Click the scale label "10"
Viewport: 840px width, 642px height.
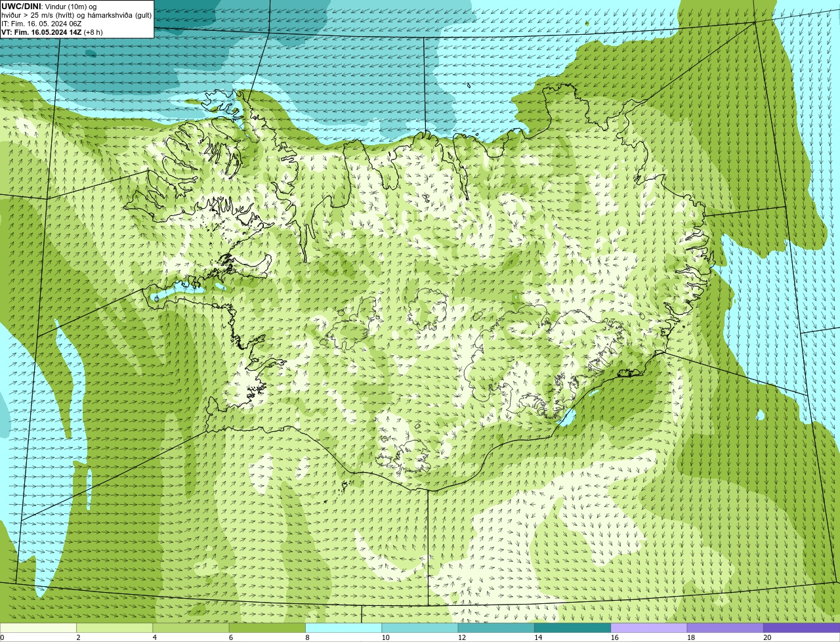(x=385, y=637)
